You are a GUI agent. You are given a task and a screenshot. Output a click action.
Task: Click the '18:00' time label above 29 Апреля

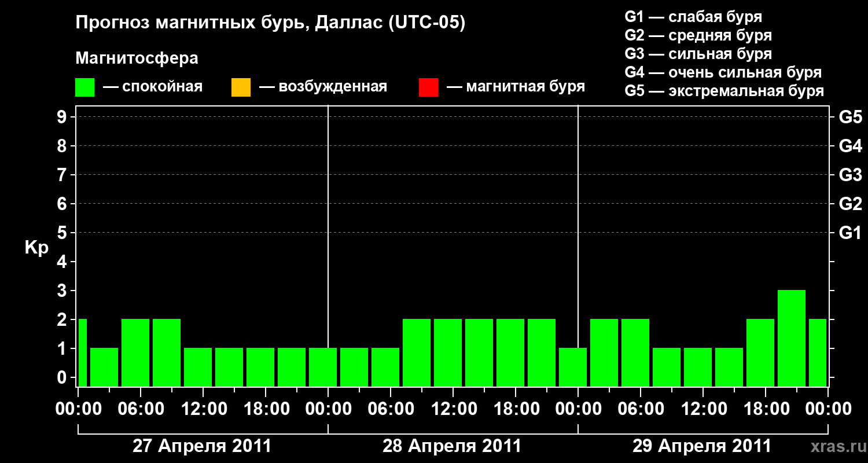766,409
